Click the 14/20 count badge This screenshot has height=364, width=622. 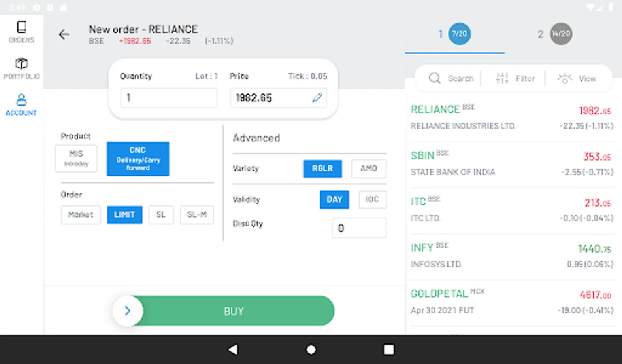tap(561, 34)
